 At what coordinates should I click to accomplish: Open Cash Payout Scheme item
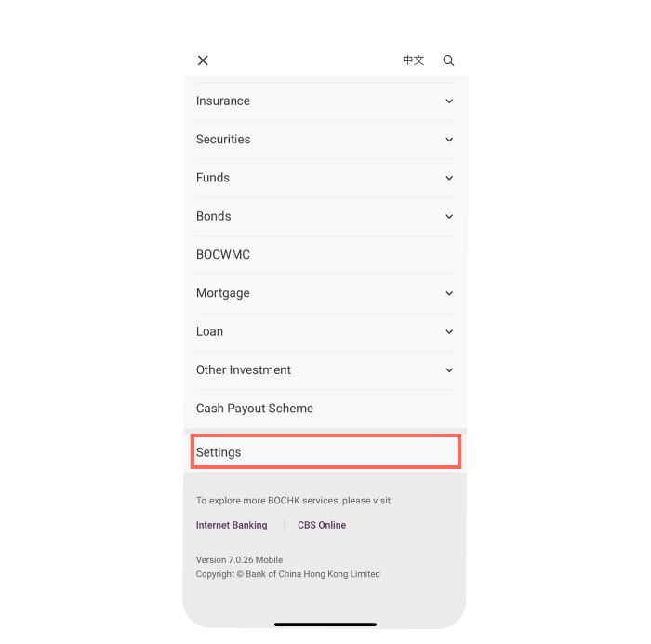(325, 409)
